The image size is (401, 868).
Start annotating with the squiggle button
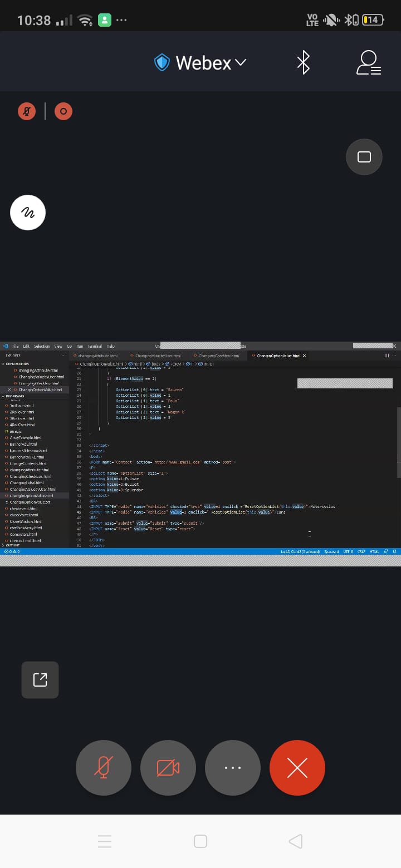(x=28, y=213)
